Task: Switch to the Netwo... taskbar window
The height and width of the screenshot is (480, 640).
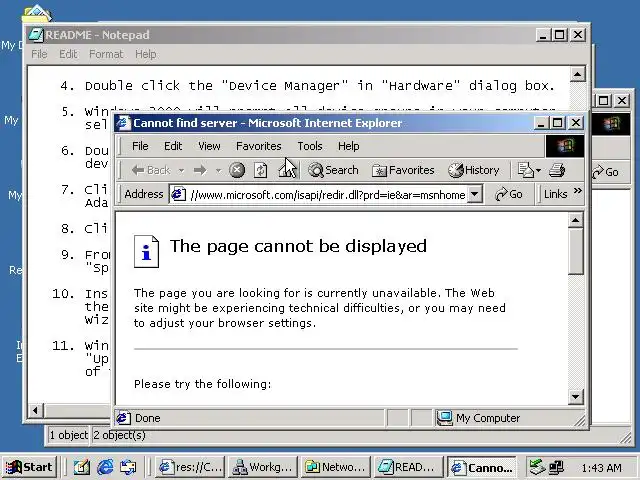Action: click(336, 467)
